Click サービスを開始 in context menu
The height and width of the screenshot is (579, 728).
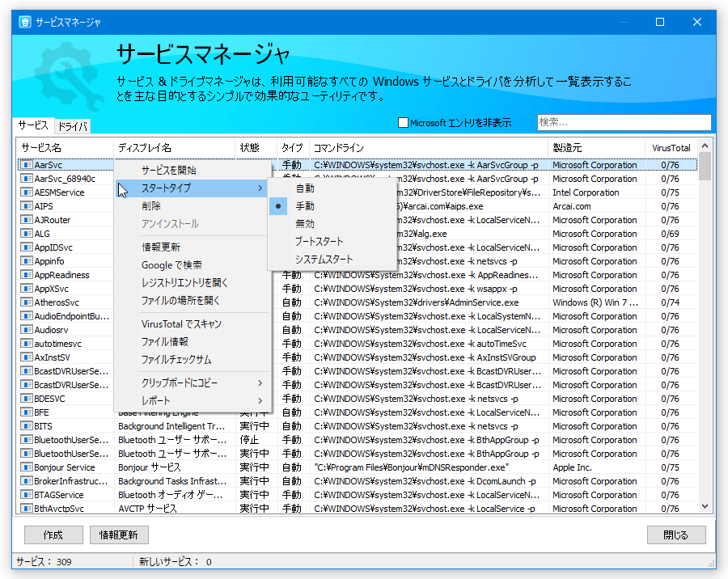click(x=192, y=171)
